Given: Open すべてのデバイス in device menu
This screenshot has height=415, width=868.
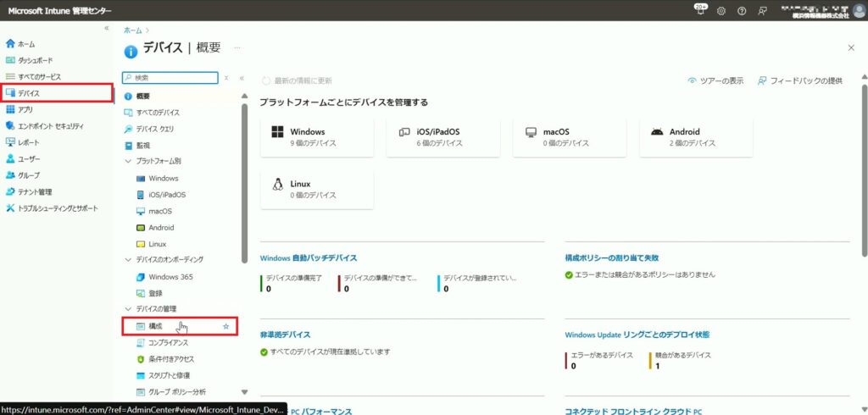Looking at the screenshot, I should (152, 113).
